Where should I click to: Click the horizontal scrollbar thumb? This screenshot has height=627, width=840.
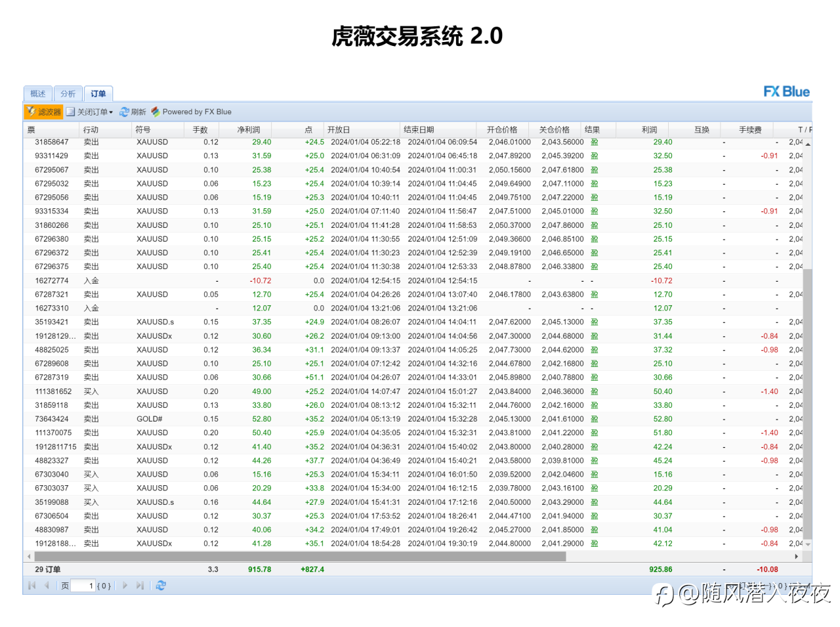300,556
